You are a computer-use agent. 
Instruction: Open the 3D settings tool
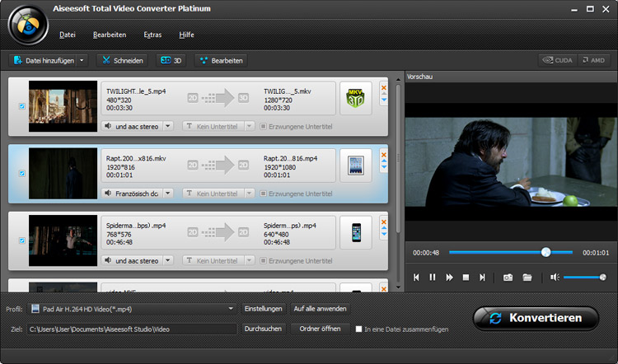171,61
